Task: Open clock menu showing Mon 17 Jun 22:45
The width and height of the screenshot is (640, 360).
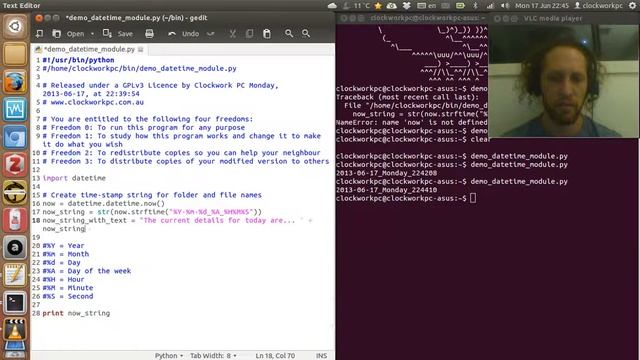Action: coord(542,6)
